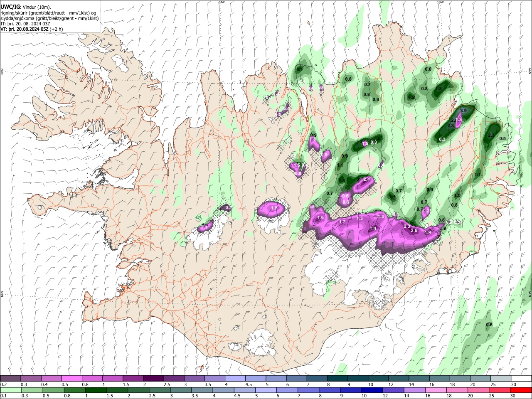This screenshot has height=399, width=532.
Task: Click the white swatch ending the top legend row
Action: [x=521, y=379]
